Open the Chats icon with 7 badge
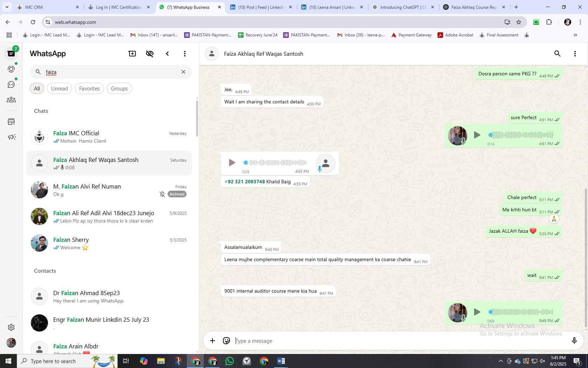The image size is (588, 368). pyautogui.click(x=11, y=53)
